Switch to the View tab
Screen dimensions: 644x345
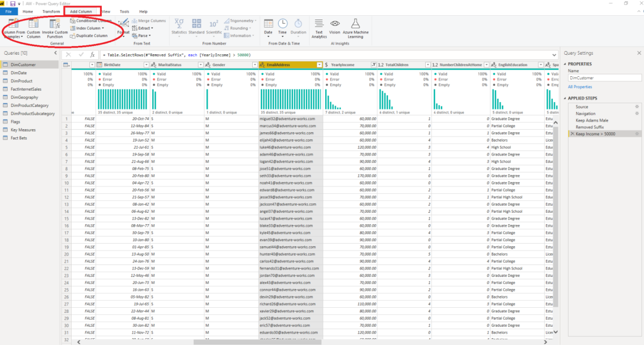pyautogui.click(x=106, y=11)
